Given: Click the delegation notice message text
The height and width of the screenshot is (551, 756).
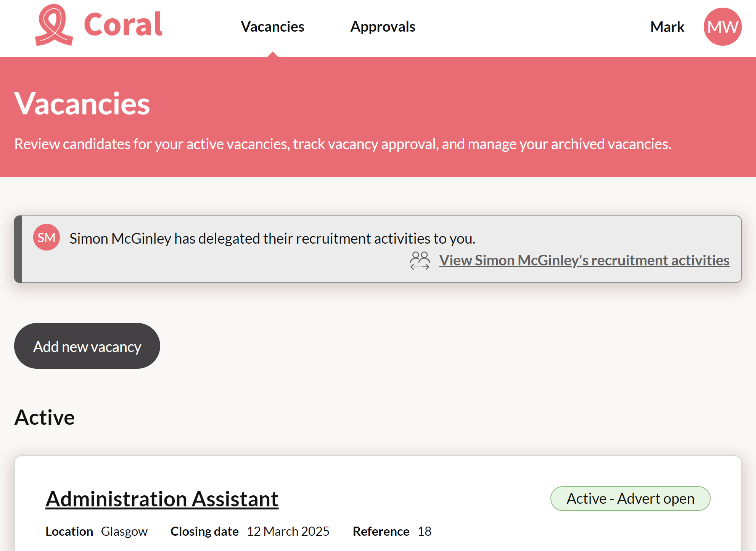Looking at the screenshot, I should [x=272, y=239].
